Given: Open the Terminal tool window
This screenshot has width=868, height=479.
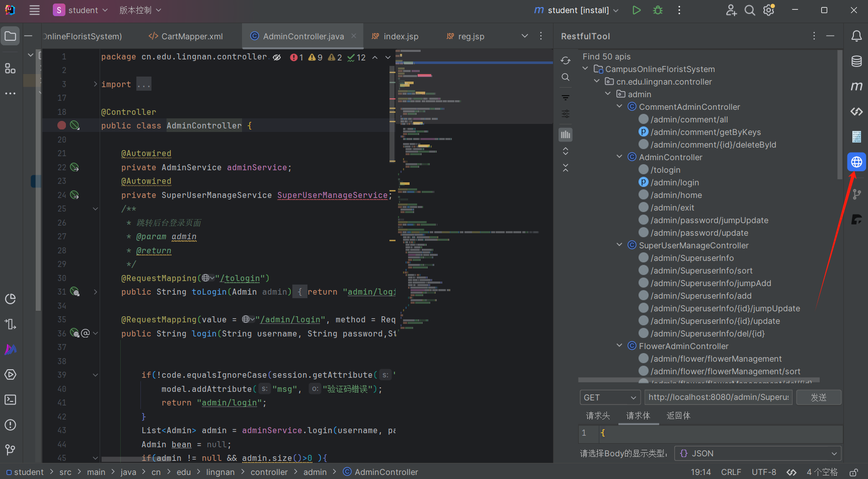Looking at the screenshot, I should click(10, 399).
